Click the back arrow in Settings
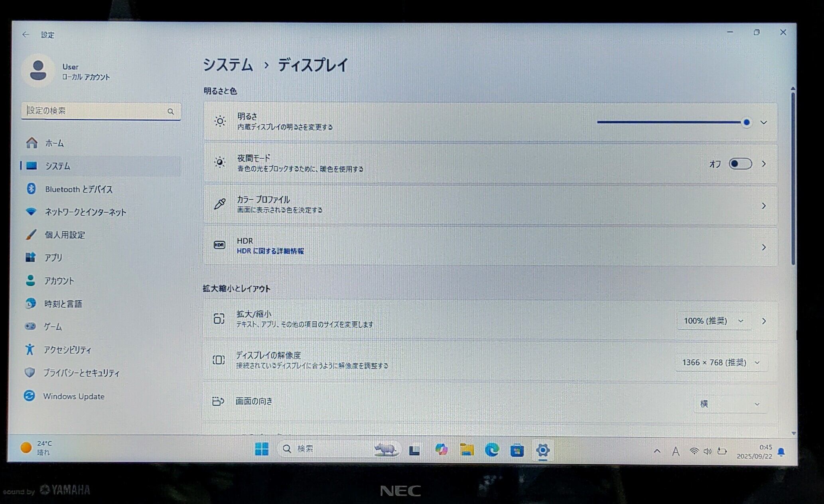The image size is (824, 504). coord(26,35)
